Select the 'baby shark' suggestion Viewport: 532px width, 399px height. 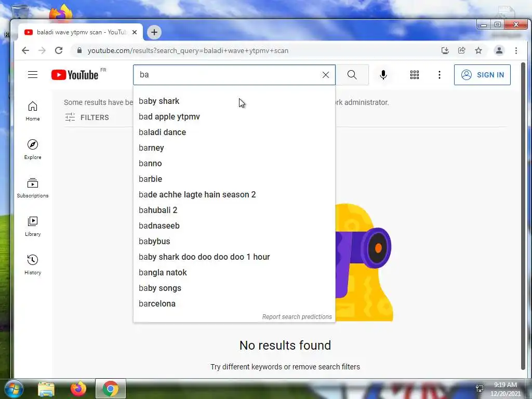234,101
